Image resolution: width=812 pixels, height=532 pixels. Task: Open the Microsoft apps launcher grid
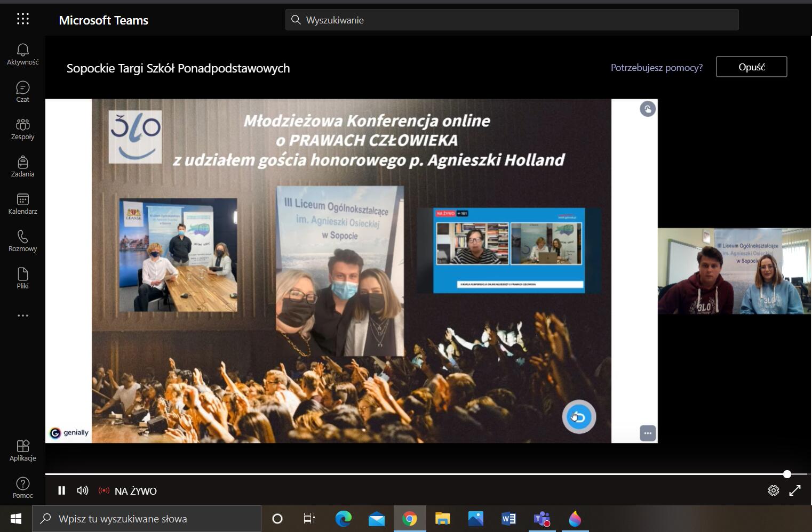tap(22, 20)
